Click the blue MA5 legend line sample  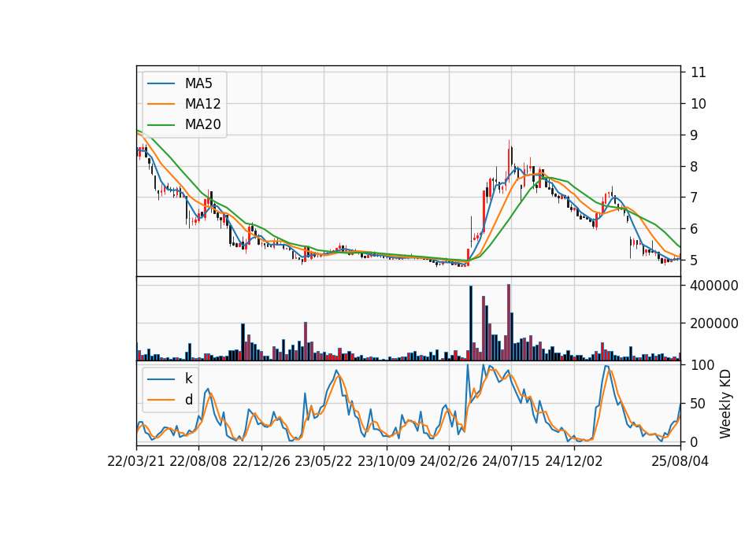[161, 83]
